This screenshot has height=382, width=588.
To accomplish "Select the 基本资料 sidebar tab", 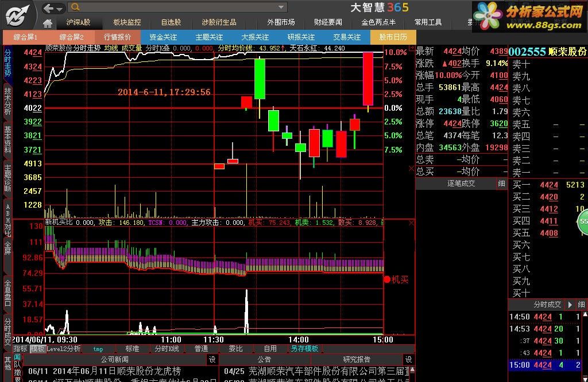I will coord(8,139).
